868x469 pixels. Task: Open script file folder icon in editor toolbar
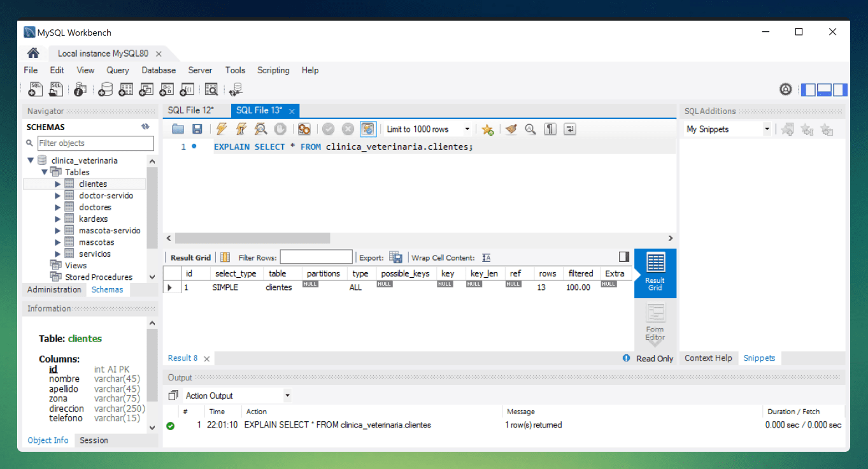[178, 129]
